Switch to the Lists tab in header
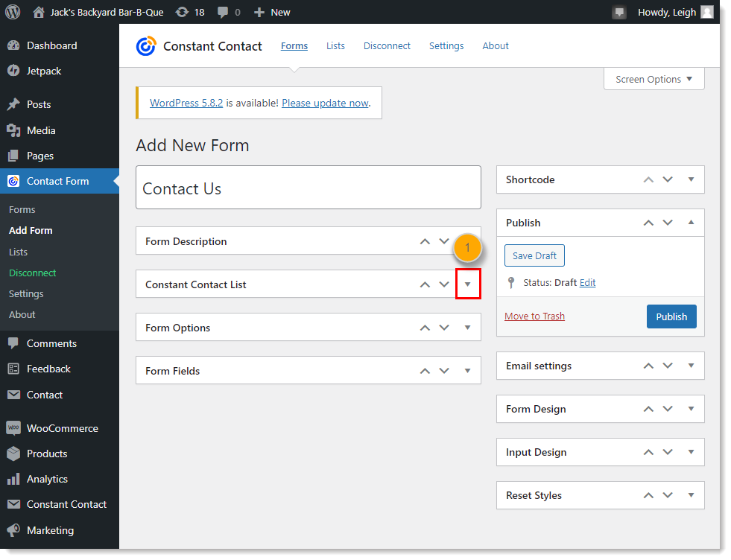731x560 pixels. point(335,45)
